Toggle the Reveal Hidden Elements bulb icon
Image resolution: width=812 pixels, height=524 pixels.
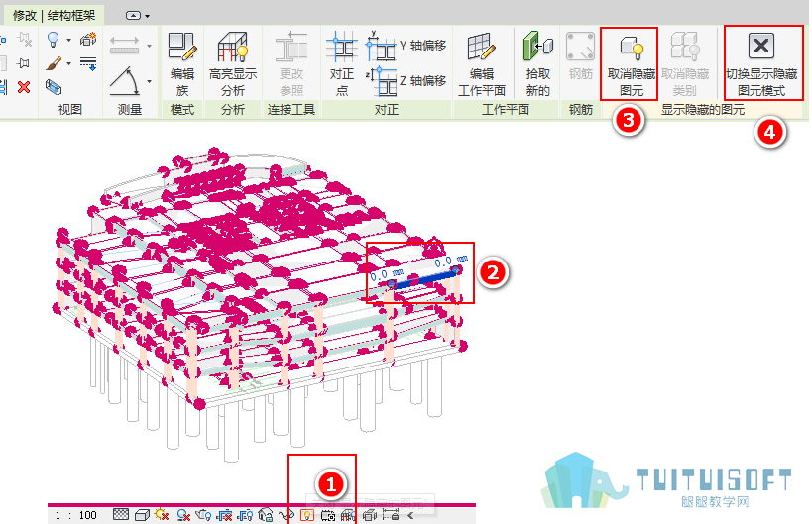point(307,515)
